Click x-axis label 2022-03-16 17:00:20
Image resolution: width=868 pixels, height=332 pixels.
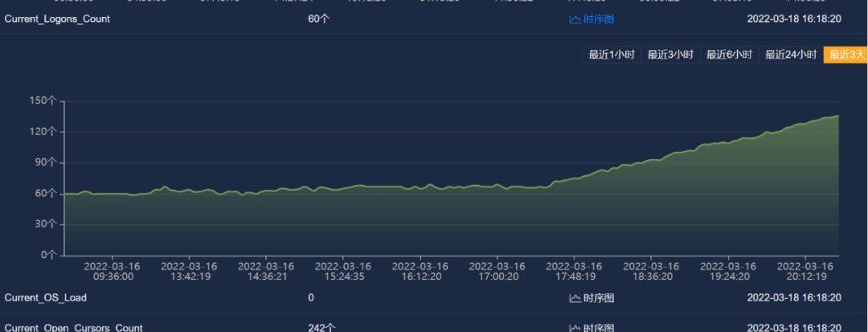point(497,271)
